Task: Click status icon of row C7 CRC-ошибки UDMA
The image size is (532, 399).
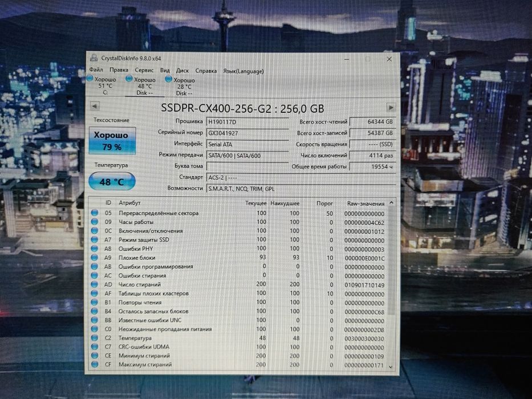Action: (95, 347)
